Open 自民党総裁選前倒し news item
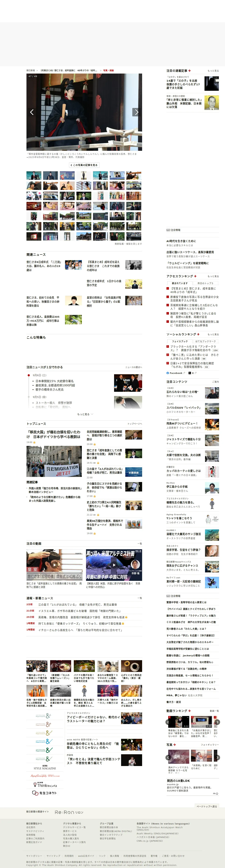This screenshot has width=225, height=868. click(105, 435)
